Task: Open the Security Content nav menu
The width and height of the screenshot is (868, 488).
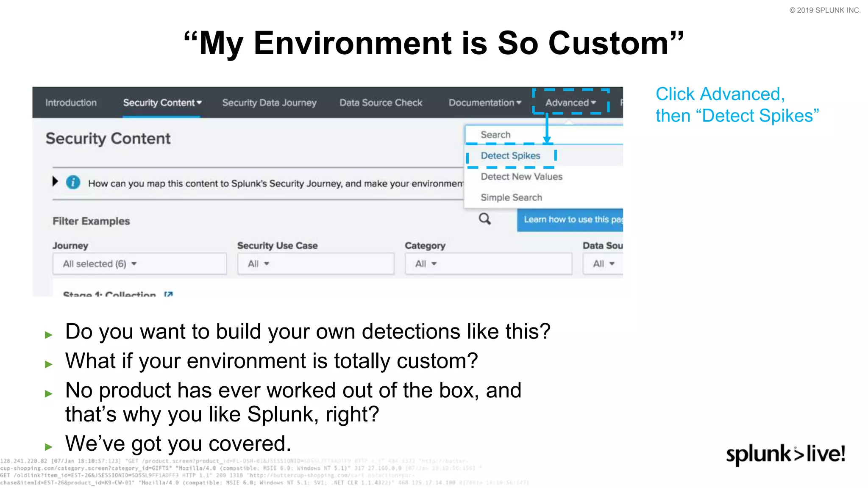Action: coord(162,103)
